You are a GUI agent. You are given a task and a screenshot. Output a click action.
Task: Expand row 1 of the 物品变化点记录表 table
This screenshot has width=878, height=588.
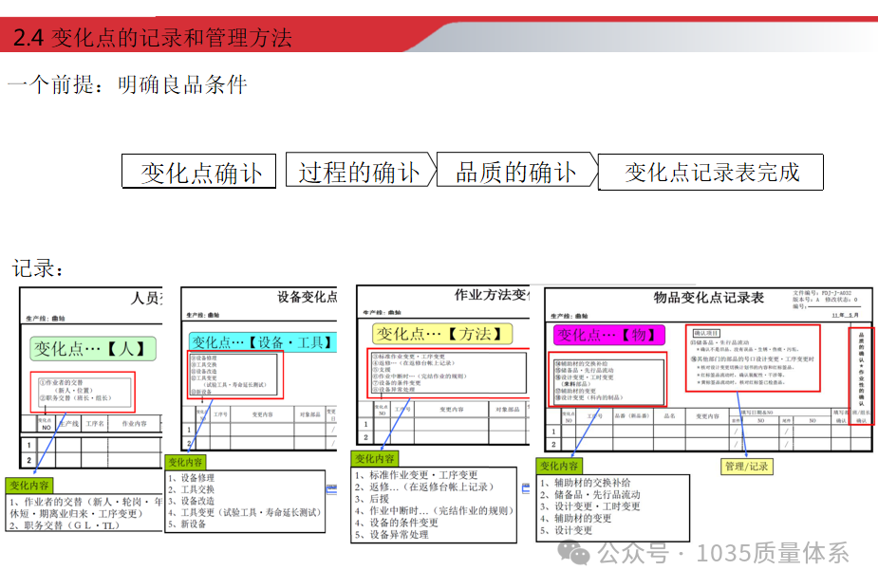570,430
